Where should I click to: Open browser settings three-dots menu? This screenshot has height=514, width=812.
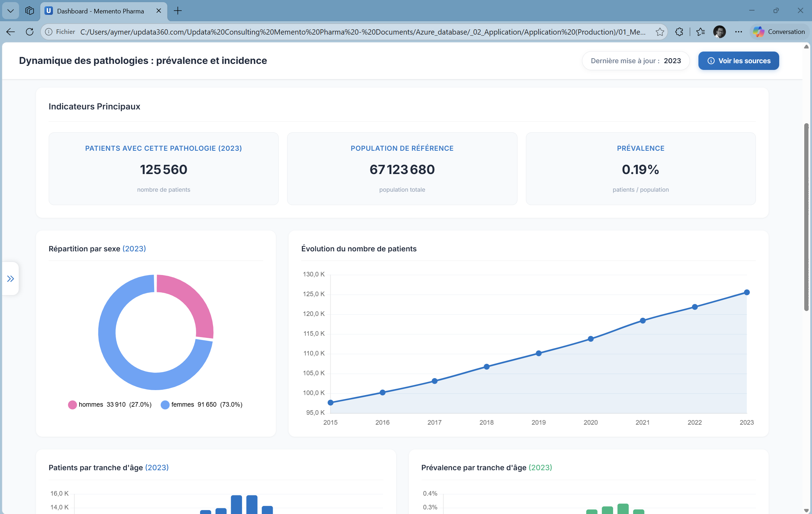pyautogui.click(x=738, y=32)
